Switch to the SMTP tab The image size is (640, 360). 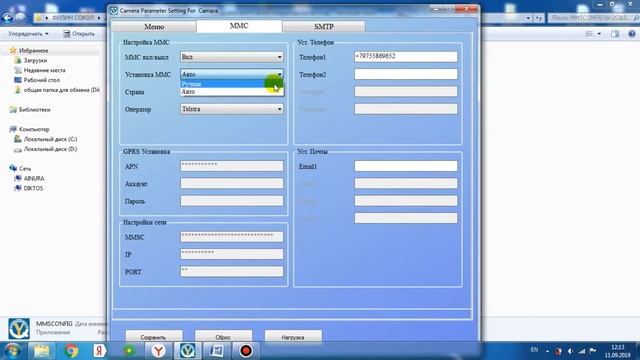pyautogui.click(x=324, y=27)
